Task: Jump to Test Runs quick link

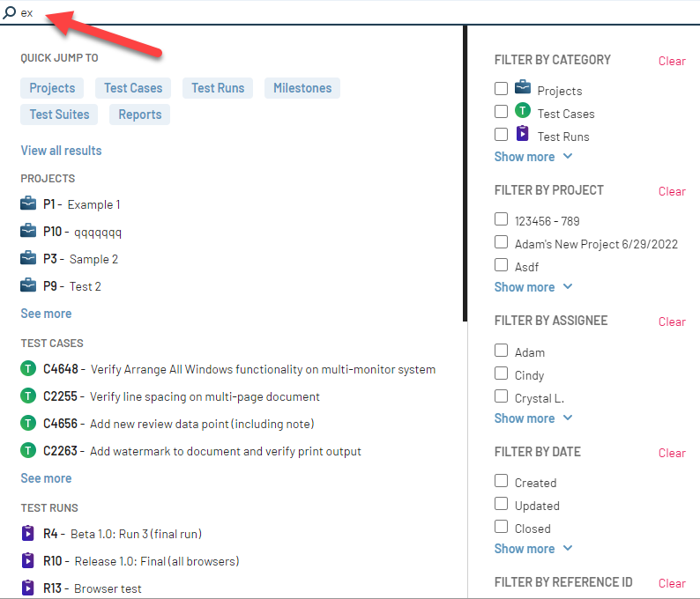Action: click(x=218, y=88)
